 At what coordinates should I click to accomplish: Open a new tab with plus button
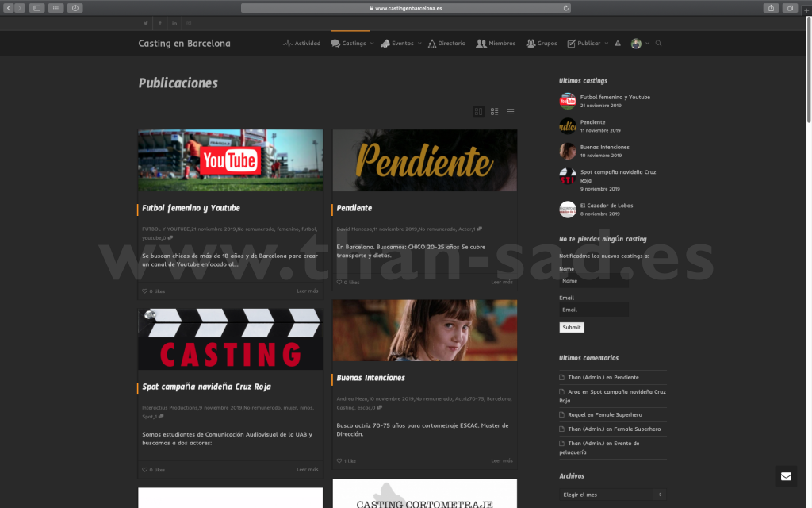click(x=806, y=10)
